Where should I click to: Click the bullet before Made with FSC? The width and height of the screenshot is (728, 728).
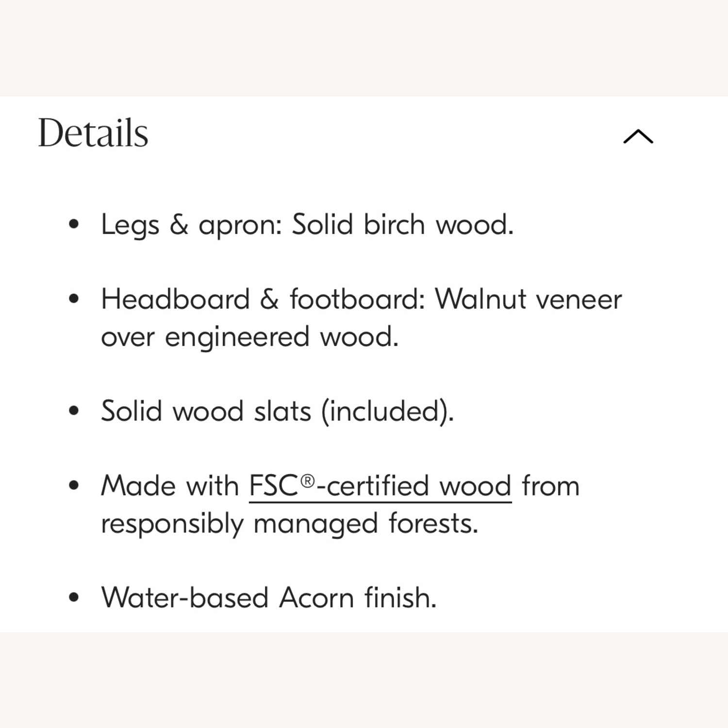pos(74,486)
